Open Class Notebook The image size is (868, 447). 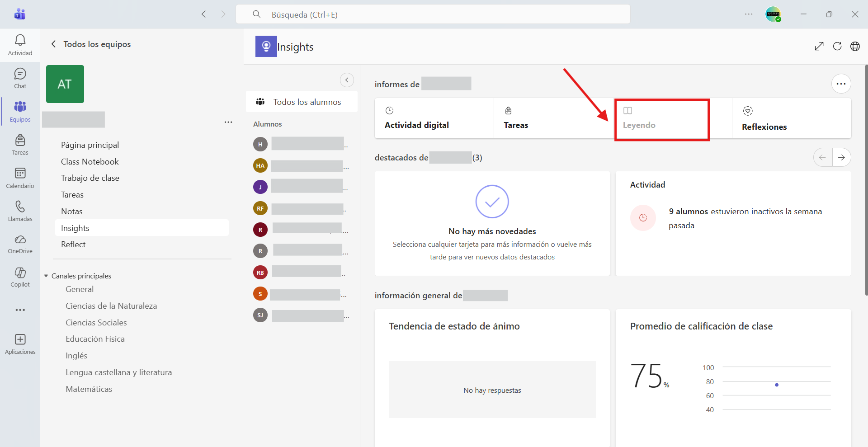(90, 161)
